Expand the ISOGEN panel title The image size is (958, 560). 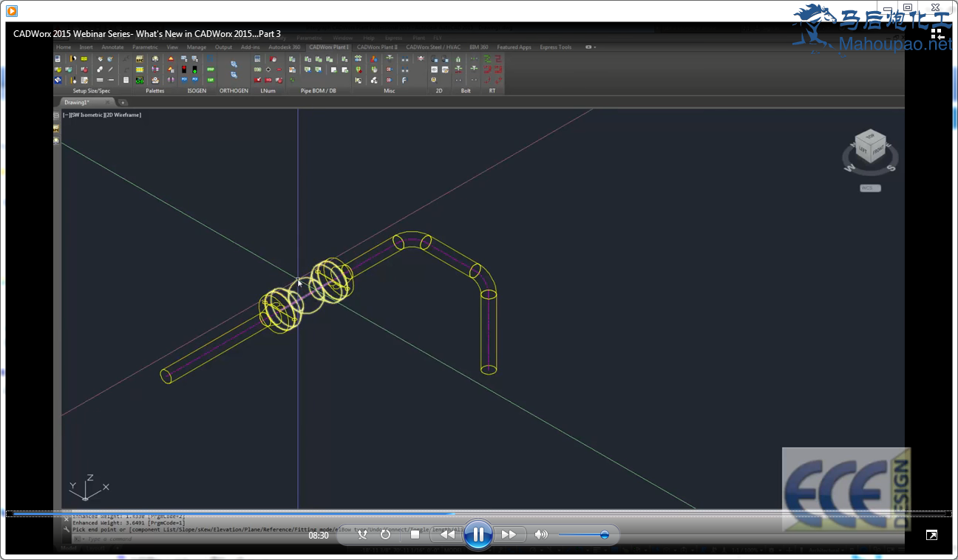(197, 91)
